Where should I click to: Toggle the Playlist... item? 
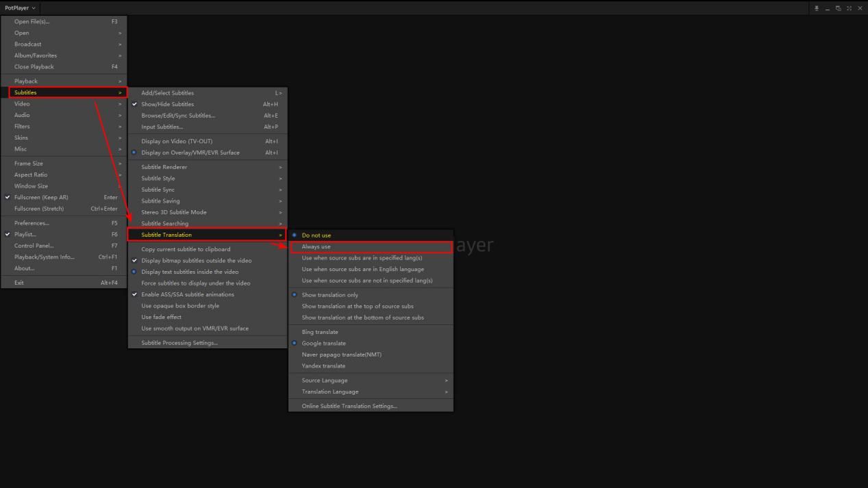tap(64, 234)
